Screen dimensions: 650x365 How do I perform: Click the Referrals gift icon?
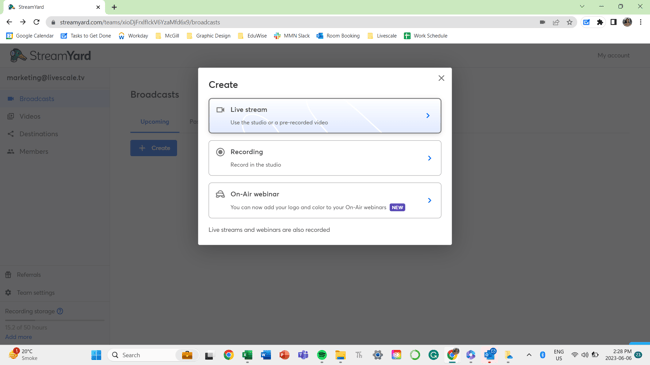[8, 275]
